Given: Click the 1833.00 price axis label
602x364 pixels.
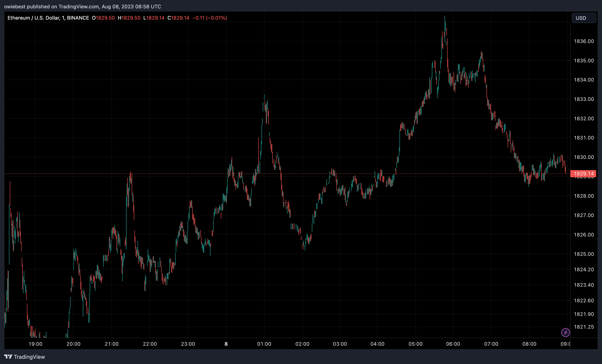Looking at the screenshot, I should [584, 99].
